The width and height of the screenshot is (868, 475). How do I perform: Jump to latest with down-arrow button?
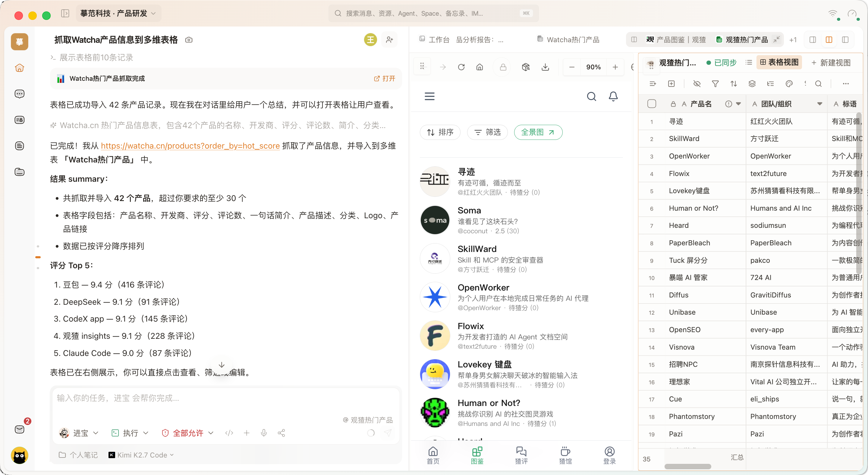point(222,365)
